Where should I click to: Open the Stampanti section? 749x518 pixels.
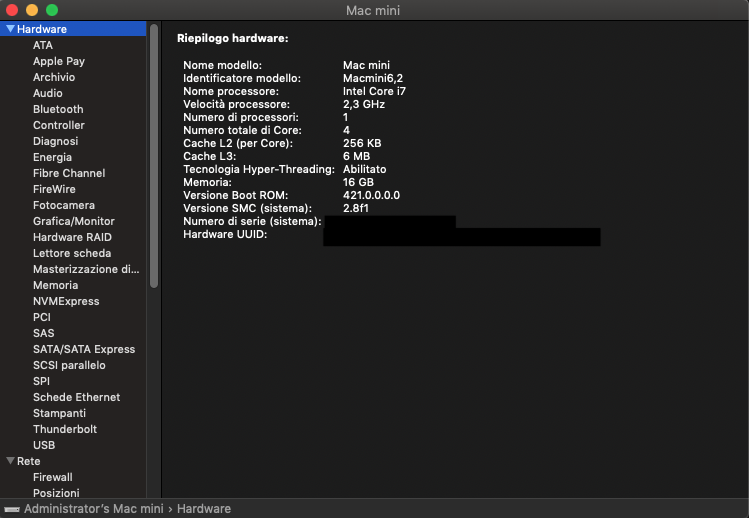pos(59,413)
